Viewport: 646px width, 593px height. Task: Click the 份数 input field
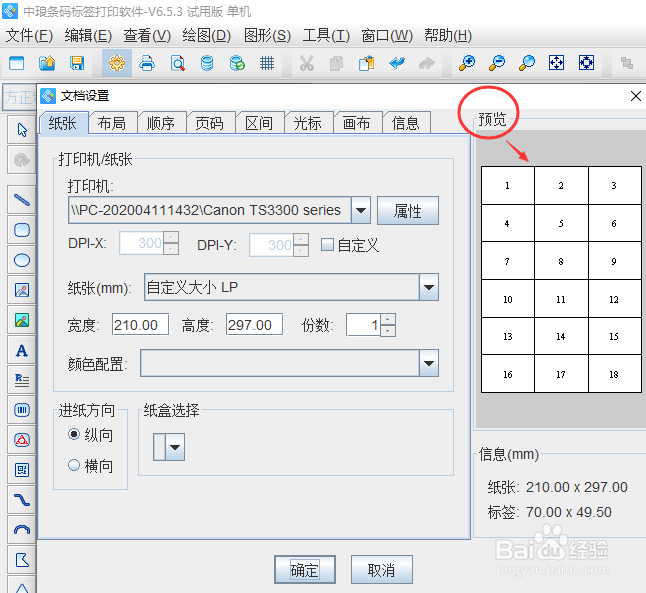[x=364, y=325]
